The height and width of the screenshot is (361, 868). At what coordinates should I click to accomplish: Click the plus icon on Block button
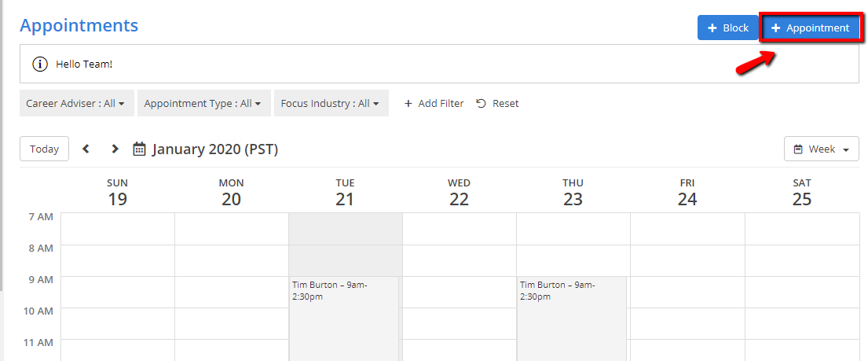pos(712,28)
